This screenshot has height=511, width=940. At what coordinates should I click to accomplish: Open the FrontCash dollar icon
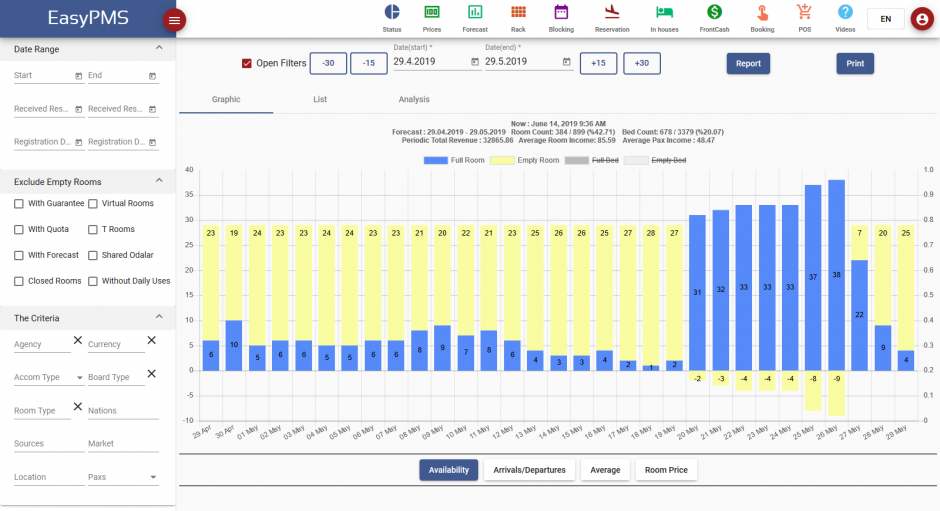tap(714, 12)
